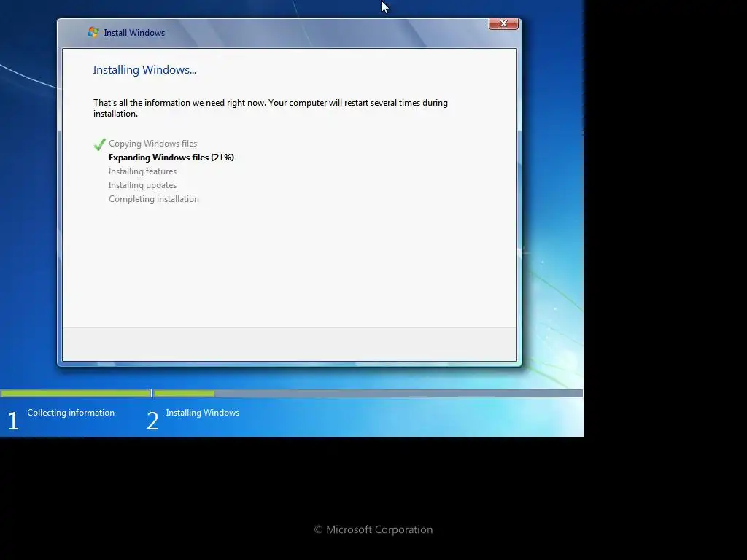Click the '© Microsoft Corporation' text
The height and width of the screenshot is (560, 747).
point(373,529)
